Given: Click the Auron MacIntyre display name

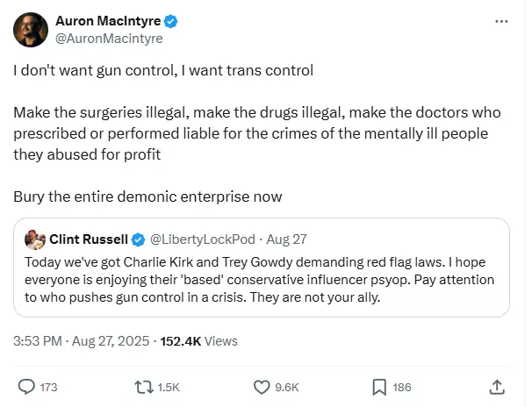Looking at the screenshot, I should [108, 21].
